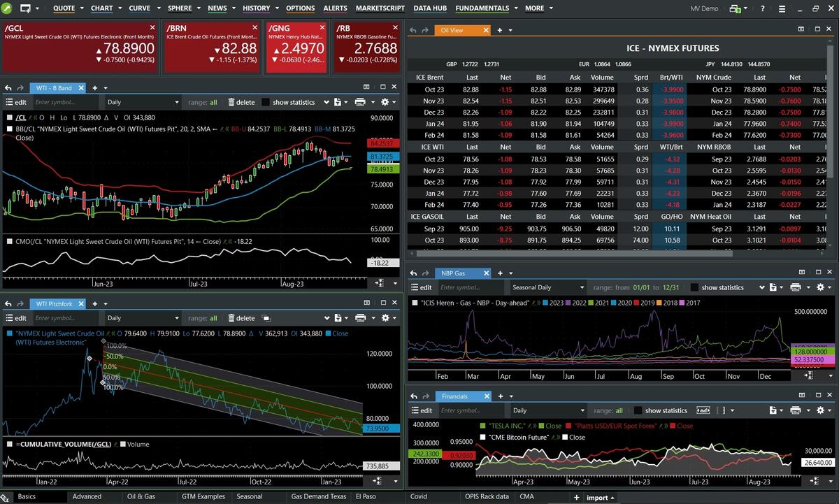The width and height of the screenshot is (839, 504).
Task: Close the /GCL quote tile
Action: 154,29
